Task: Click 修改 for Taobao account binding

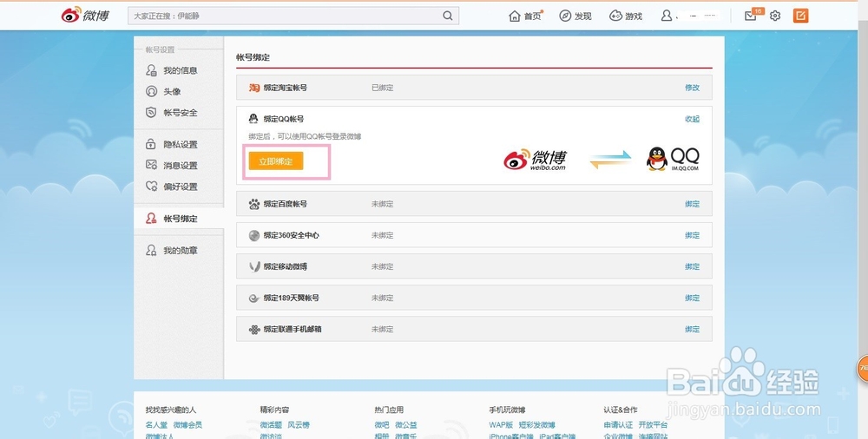Action: (692, 88)
